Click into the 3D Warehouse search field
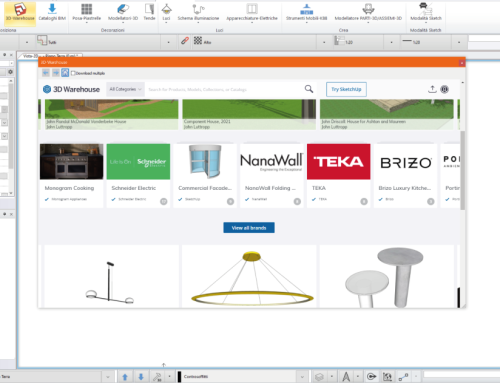Viewport: 500px width, 383px height. coord(223,89)
